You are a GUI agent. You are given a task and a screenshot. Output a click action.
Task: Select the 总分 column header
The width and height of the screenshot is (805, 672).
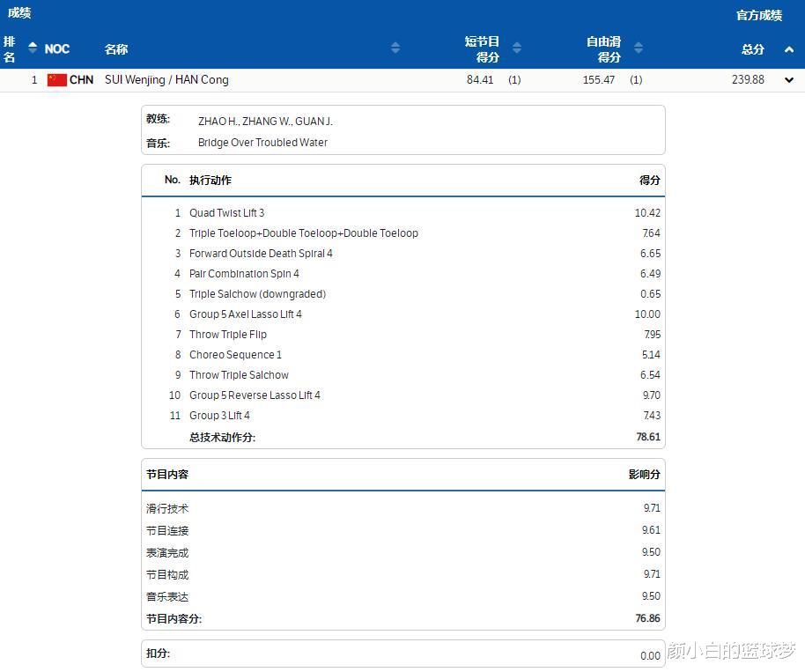tap(753, 49)
